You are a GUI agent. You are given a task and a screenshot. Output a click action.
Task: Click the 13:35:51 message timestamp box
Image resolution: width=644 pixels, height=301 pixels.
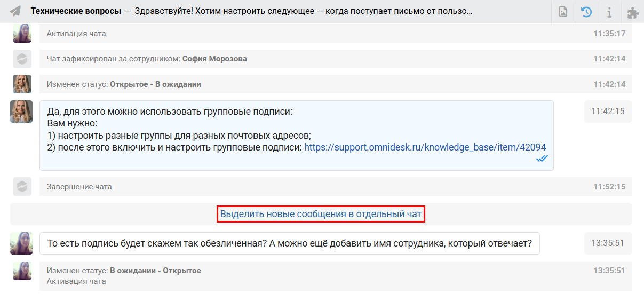tap(608, 243)
